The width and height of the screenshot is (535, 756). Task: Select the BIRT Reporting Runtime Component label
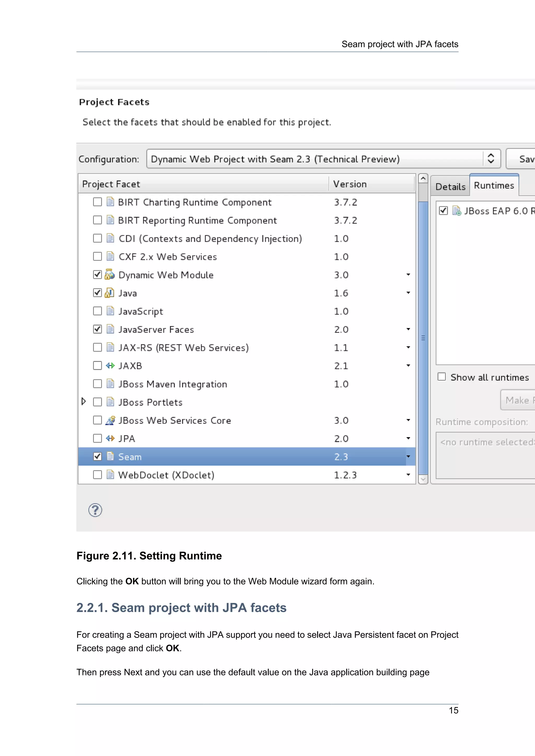coord(197,220)
